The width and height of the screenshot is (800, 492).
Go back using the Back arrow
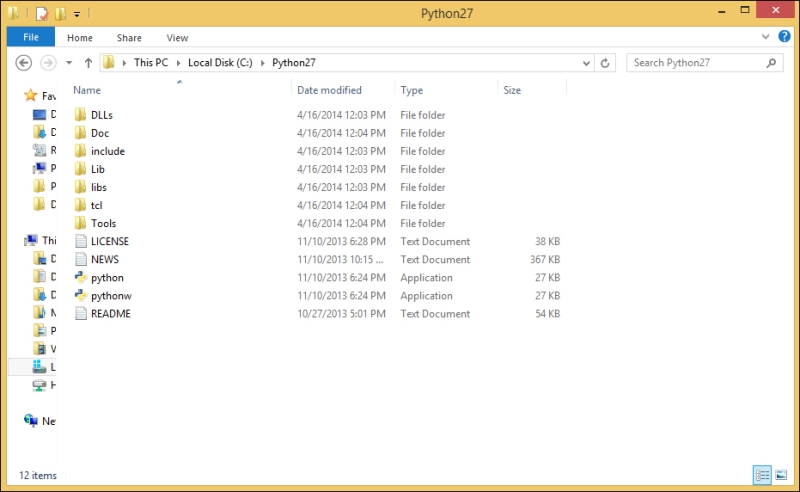click(23, 63)
